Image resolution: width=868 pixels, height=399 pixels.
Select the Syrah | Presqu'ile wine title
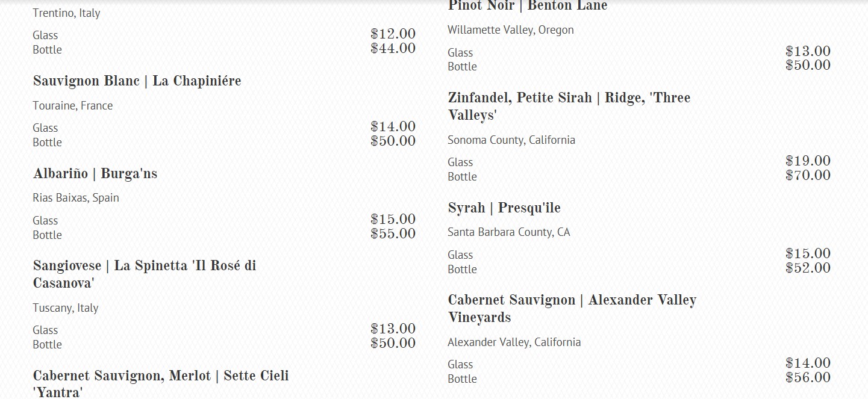504,208
